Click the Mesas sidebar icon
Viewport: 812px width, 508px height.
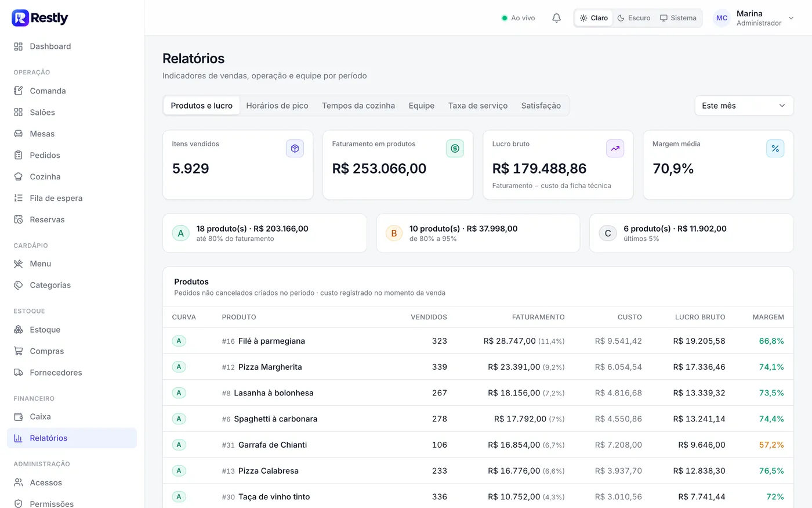tap(19, 134)
